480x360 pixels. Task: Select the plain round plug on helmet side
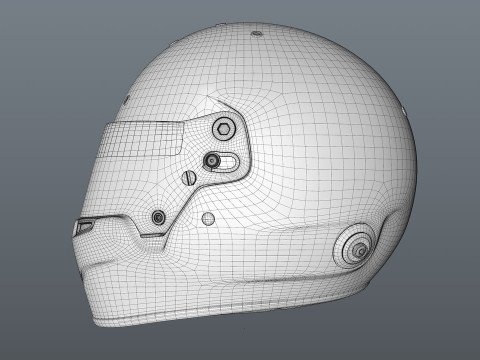208,219
